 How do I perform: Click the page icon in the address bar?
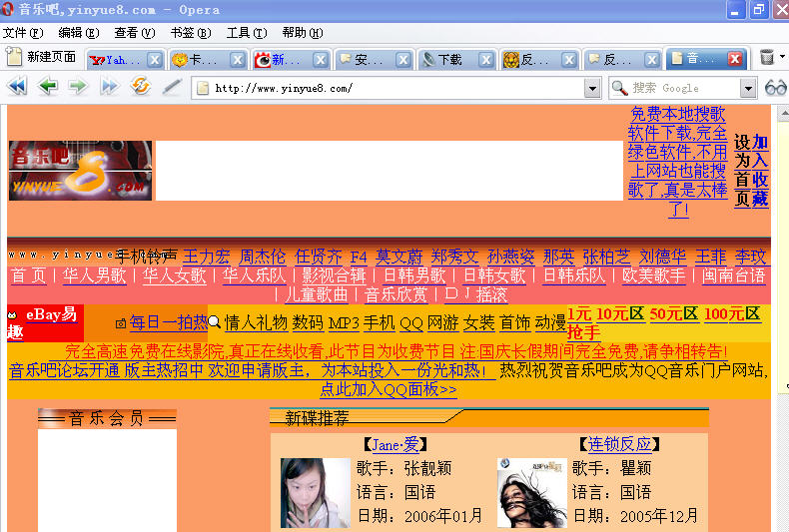click(203, 89)
